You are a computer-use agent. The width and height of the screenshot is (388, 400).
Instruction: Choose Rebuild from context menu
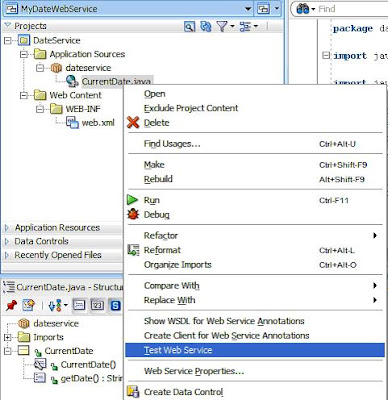point(255,179)
